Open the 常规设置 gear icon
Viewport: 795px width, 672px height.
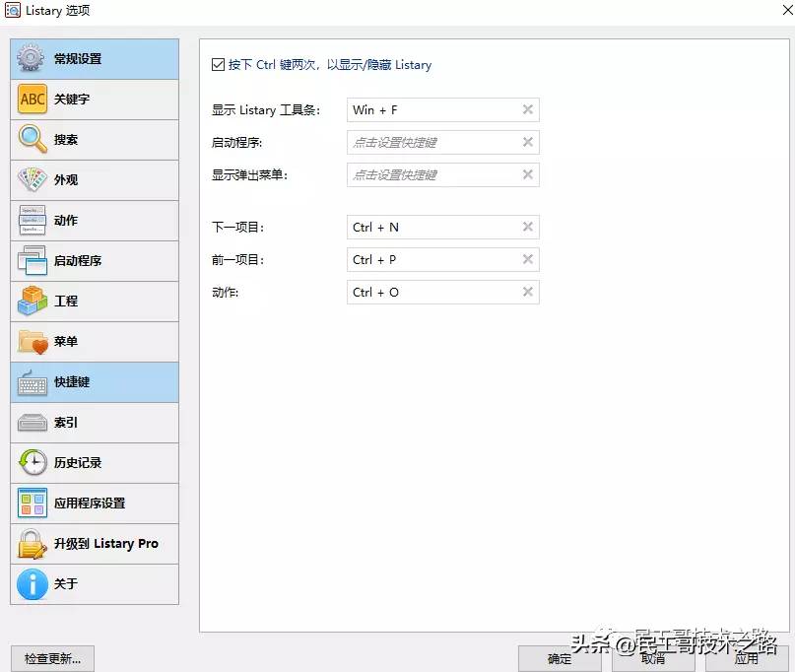(x=31, y=58)
